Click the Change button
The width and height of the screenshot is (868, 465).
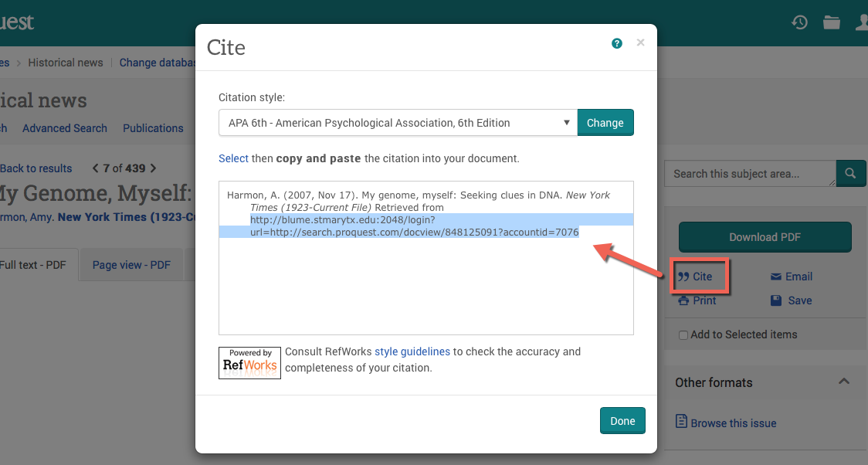[605, 122]
